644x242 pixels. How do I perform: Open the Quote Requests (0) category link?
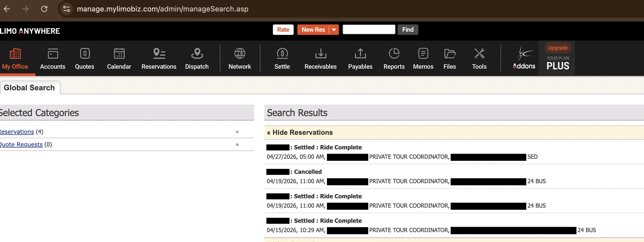21,145
